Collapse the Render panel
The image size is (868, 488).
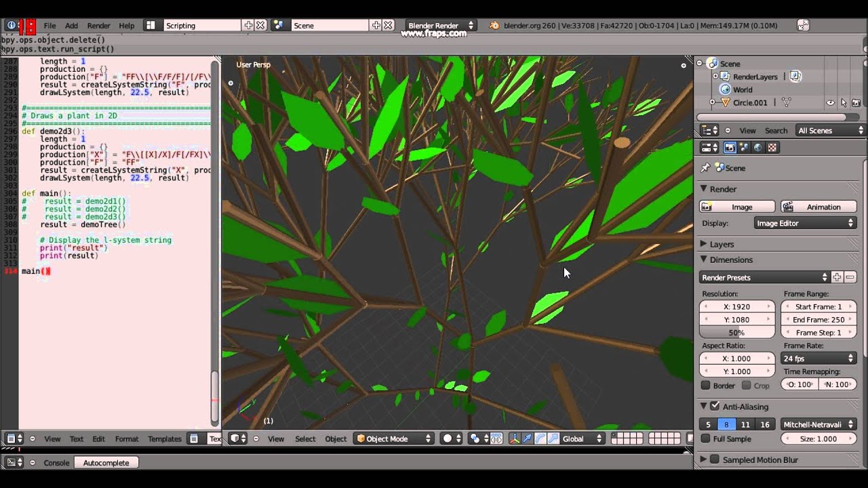pos(723,189)
